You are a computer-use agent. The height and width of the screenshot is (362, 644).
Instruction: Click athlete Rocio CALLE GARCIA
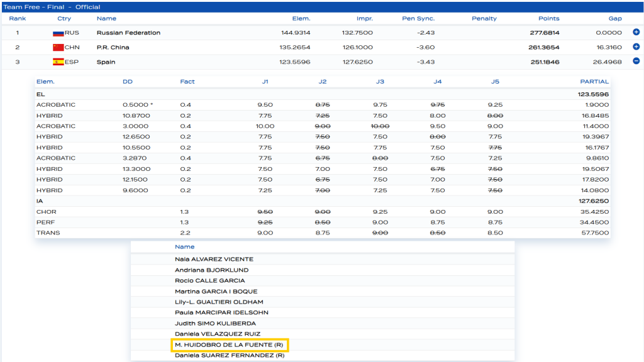(x=210, y=281)
